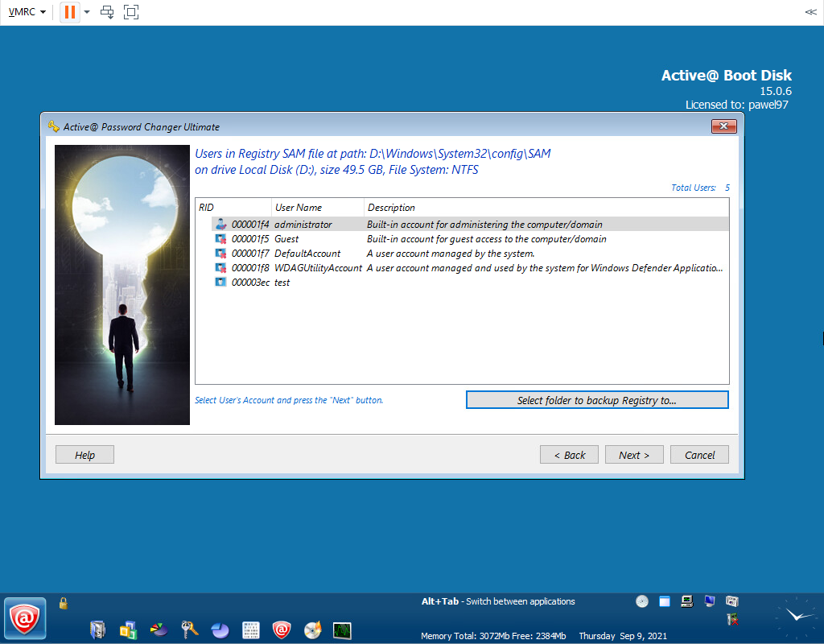Sort by the User Name column header
The image size is (824, 644).
coord(317,208)
